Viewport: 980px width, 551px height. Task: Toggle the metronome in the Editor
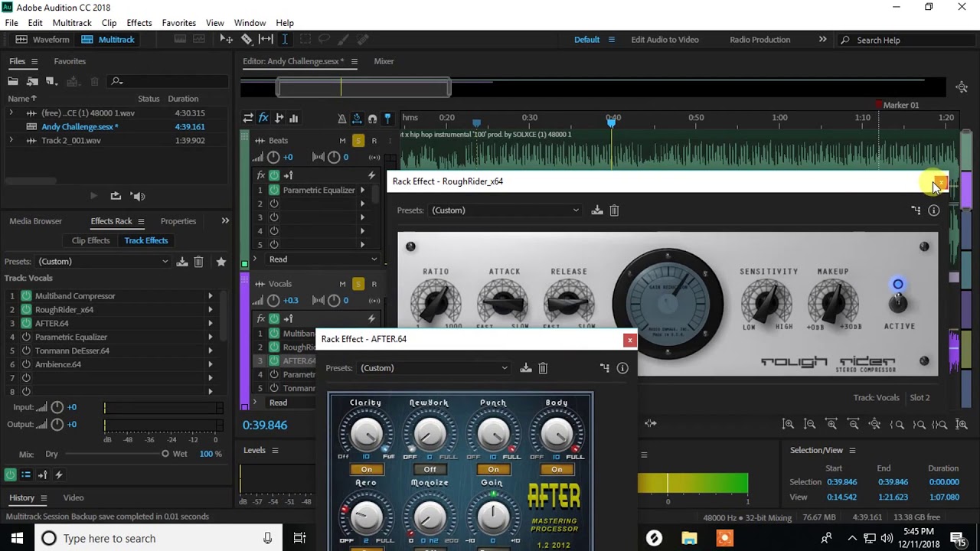pos(342,119)
